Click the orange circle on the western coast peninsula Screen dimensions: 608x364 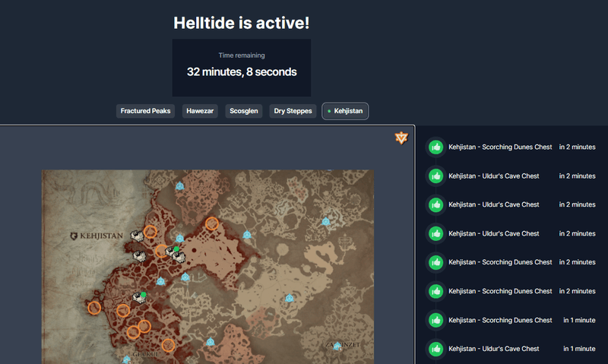click(x=94, y=308)
